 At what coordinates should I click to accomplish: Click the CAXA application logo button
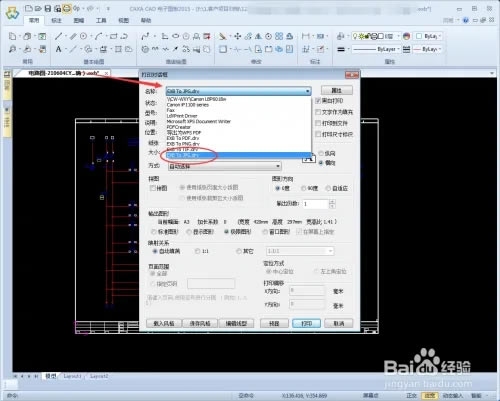12,13
